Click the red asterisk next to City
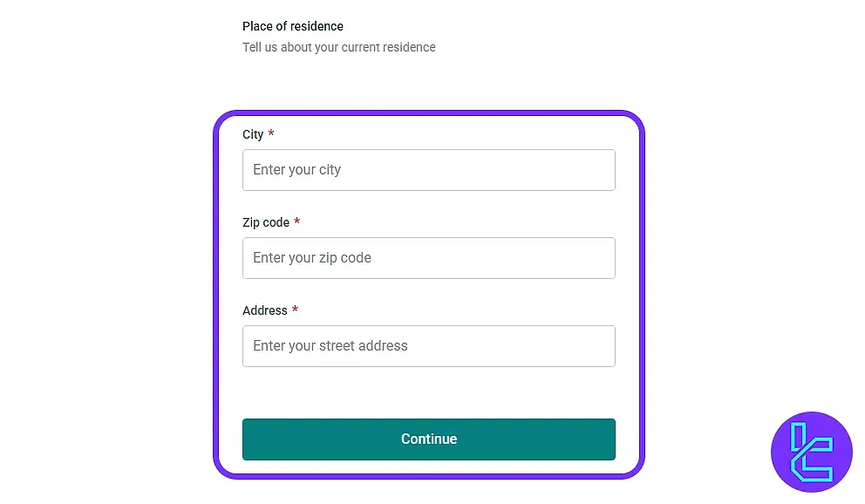 271,134
